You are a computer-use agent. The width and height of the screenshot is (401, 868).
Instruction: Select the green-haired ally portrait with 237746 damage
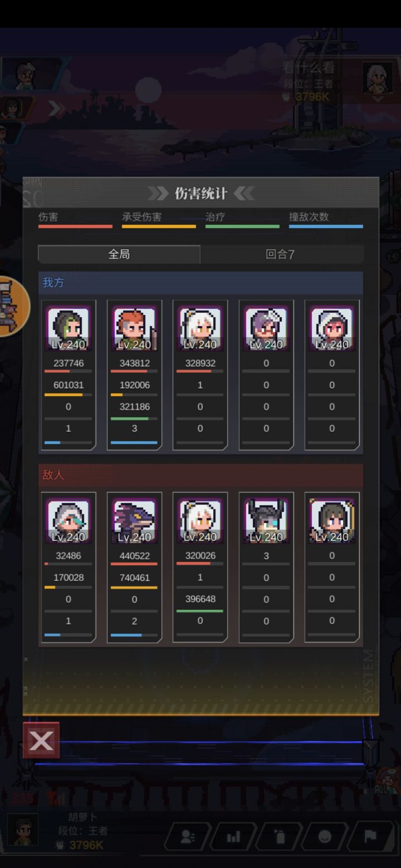coord(69,329)
